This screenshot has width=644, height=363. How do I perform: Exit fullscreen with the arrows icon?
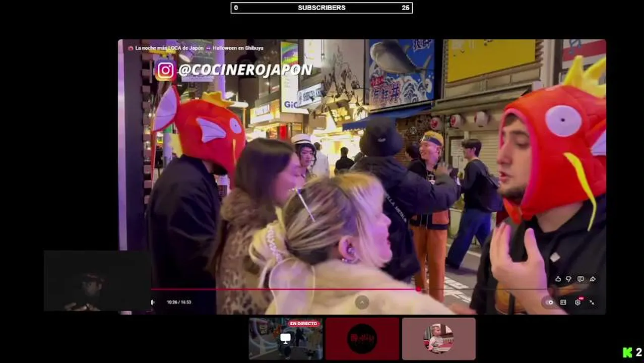[x=592, y=302]
